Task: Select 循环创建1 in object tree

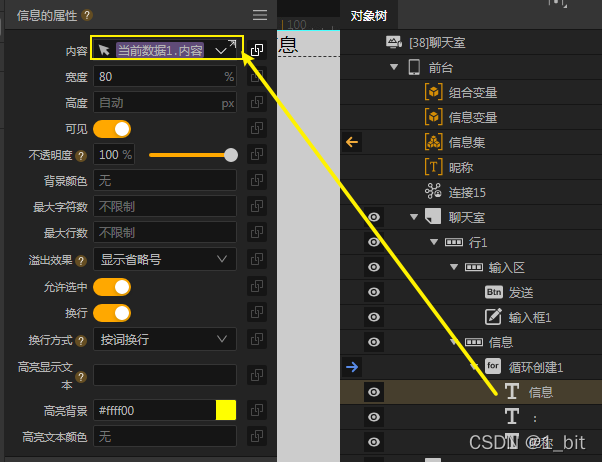Action: 536,368
